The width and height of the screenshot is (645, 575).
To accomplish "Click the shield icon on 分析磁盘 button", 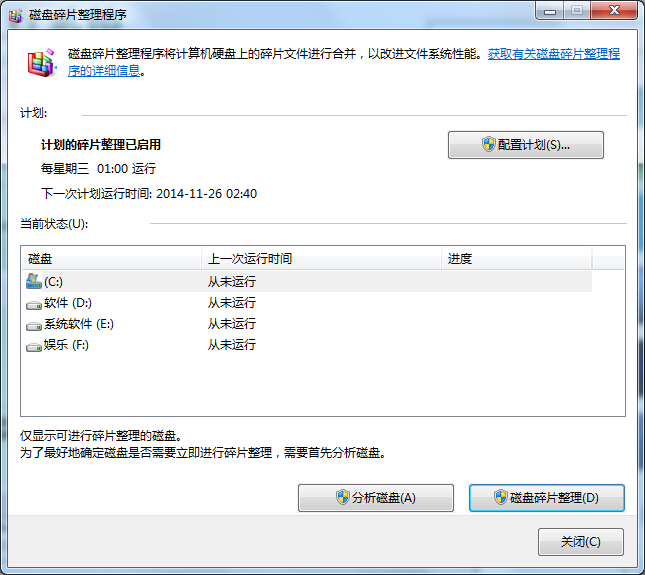I will click(342, 497).
